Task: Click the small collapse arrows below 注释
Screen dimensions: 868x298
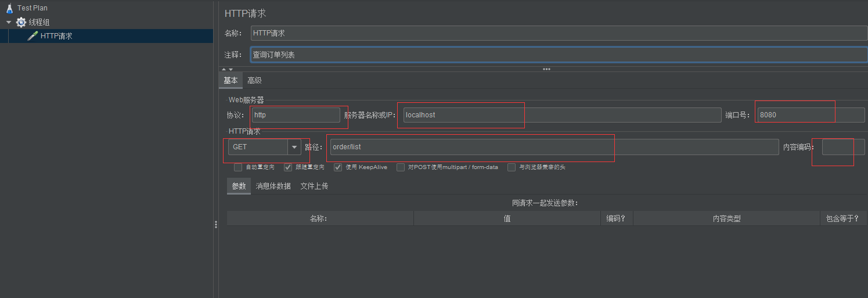Action: point(227,69)
